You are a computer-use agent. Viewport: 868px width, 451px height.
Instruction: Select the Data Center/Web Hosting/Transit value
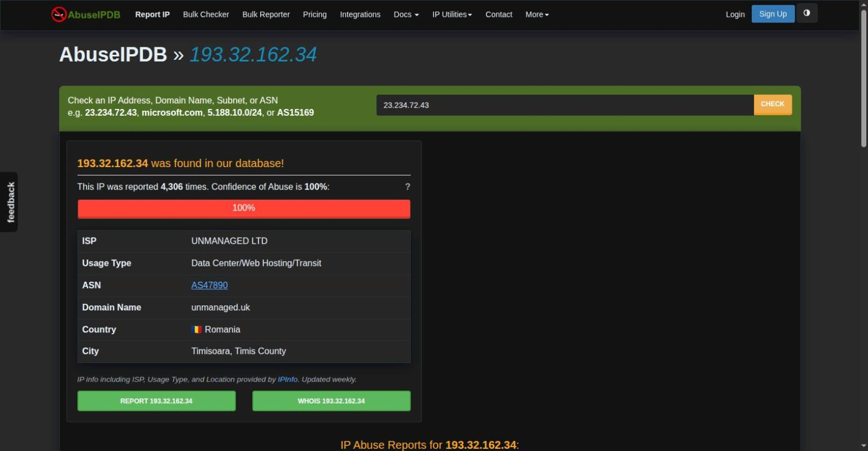click(256, 263)
